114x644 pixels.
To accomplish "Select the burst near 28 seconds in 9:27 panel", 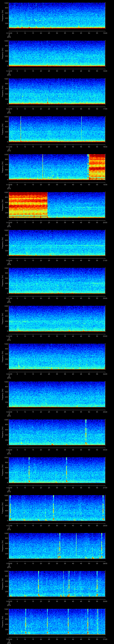I will click(53, 508).
